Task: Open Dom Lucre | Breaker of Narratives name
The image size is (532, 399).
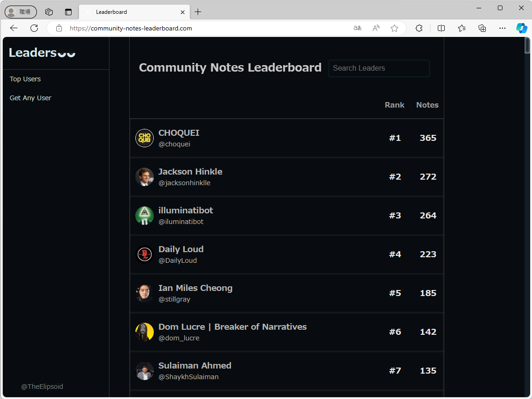Action: tap(232, 327)
